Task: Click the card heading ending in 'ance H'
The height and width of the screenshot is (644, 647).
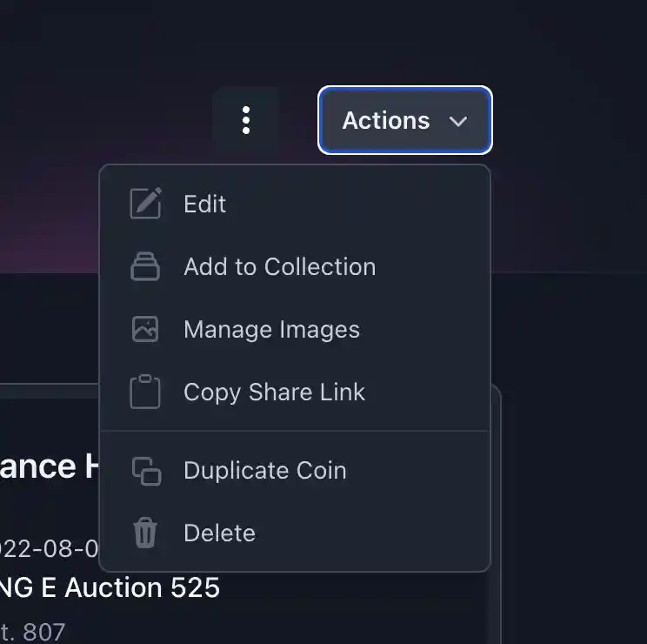Action: click(48, 466)
